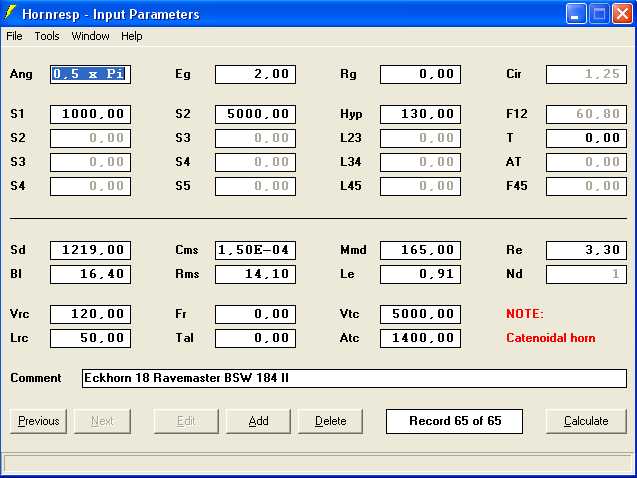This screenshot has width=637, height=478.
Task: Click the S5 value field
Action: coord(255,186)
